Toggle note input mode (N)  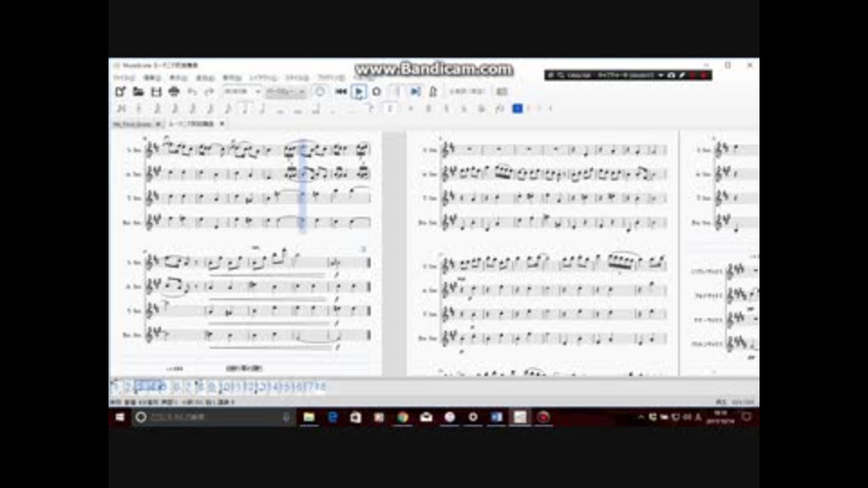pyautogui.click(x=121, y=109)
